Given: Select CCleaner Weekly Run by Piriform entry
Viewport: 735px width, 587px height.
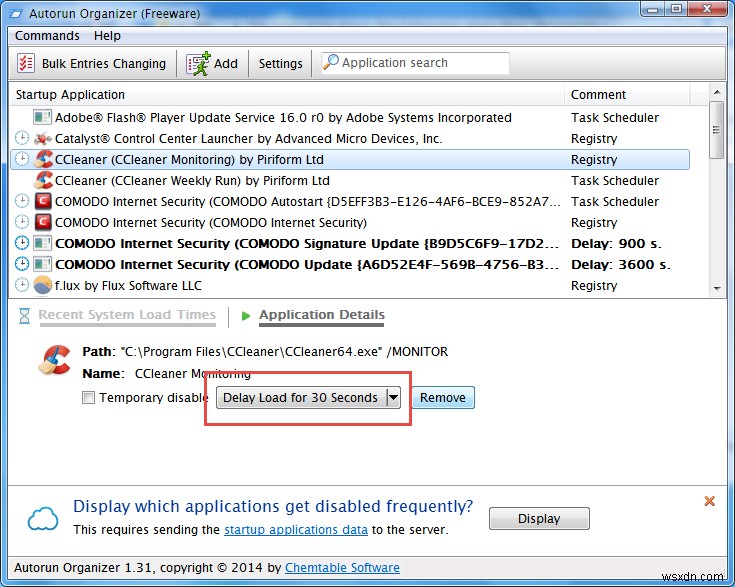Looking at the screenshot, I should [x=192, y=181].
